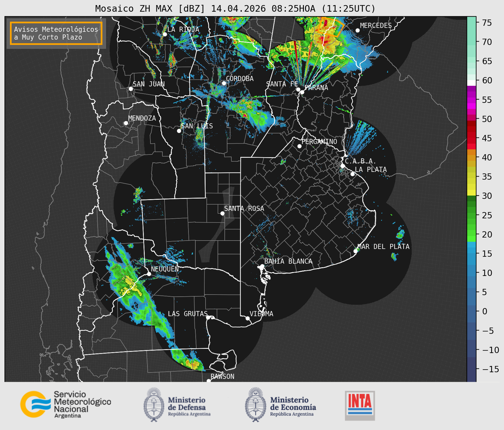Click the Las Grutas city marker
The height and width of the screenshot is (430, 504).
[x=208, y=317]
